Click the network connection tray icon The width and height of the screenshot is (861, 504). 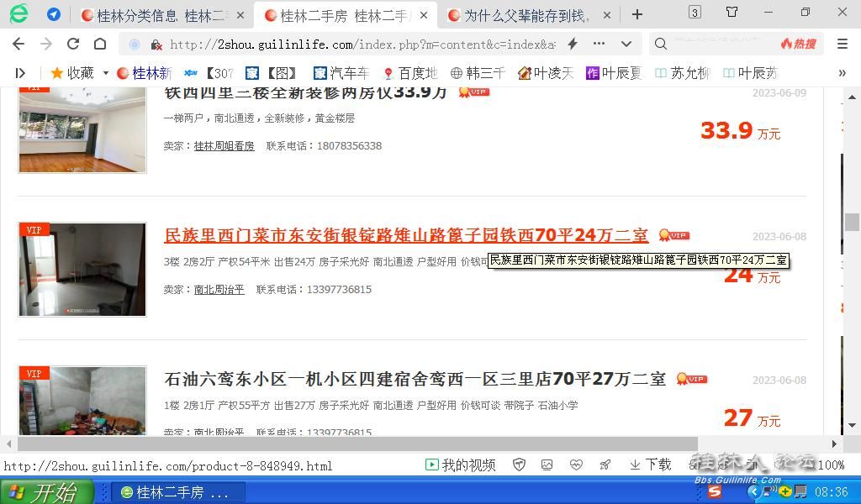769,491
